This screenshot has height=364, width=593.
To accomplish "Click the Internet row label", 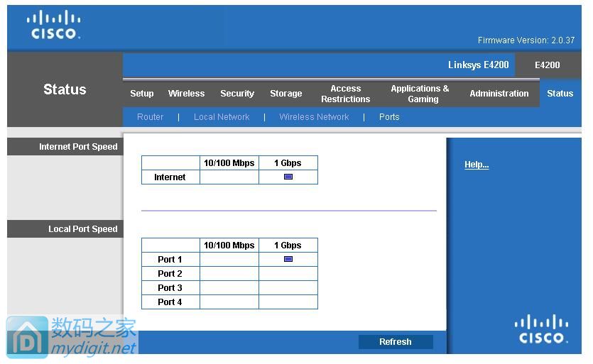I will coord(170,177).
